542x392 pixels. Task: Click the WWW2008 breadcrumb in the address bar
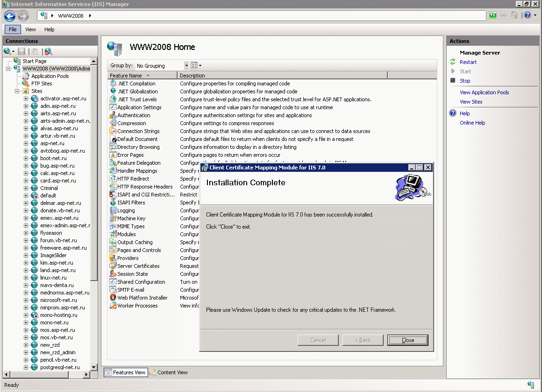(x=71, y=16)
